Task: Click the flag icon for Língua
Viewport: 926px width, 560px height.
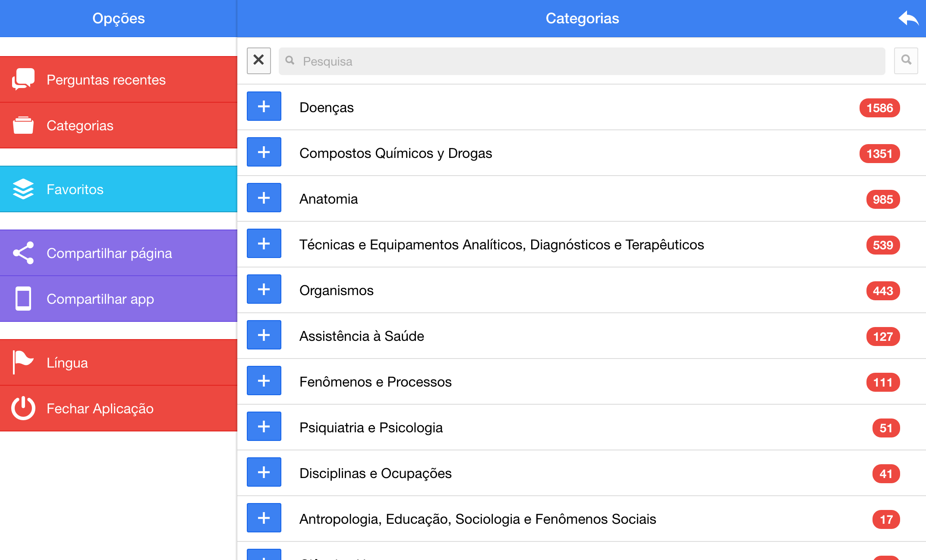Action: point(23,362)
